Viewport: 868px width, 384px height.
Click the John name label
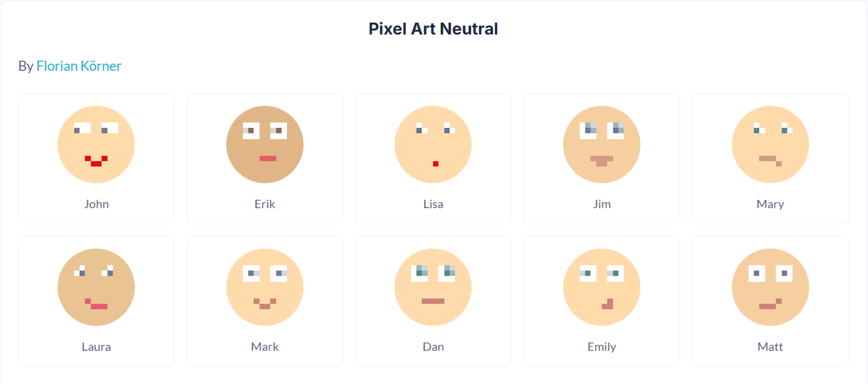(x=96, y=204)
